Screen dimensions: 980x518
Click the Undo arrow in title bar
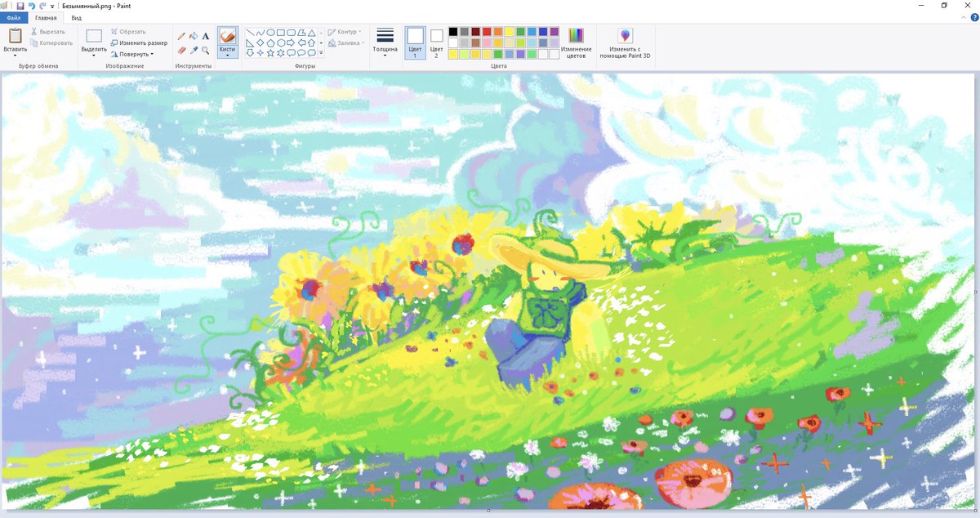click(x=32, y=6)
